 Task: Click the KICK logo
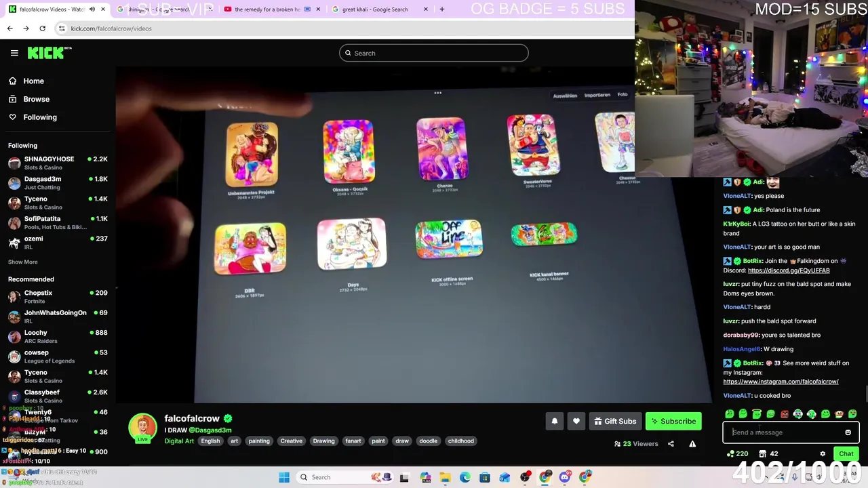coord(49,53)
